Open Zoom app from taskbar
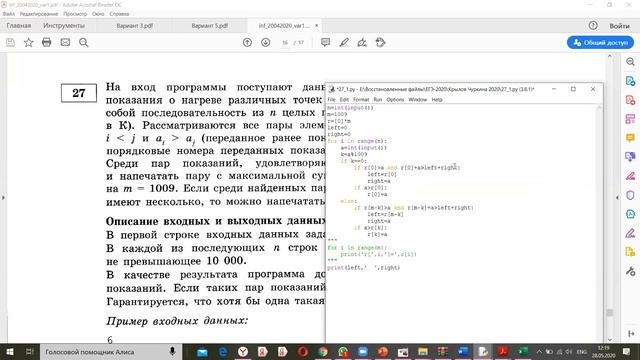The image size is (640, 360). click(362, 352)
